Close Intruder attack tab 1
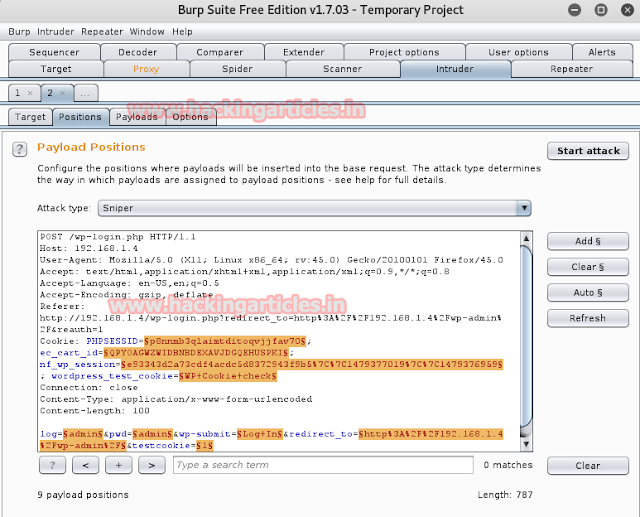640x517 pixels. [x=30, y=93]
